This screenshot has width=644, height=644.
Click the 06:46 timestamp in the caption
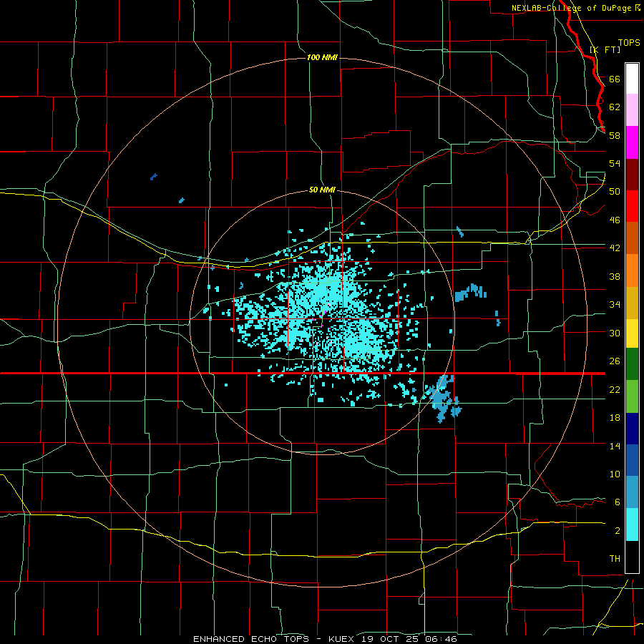coord(442,639)
